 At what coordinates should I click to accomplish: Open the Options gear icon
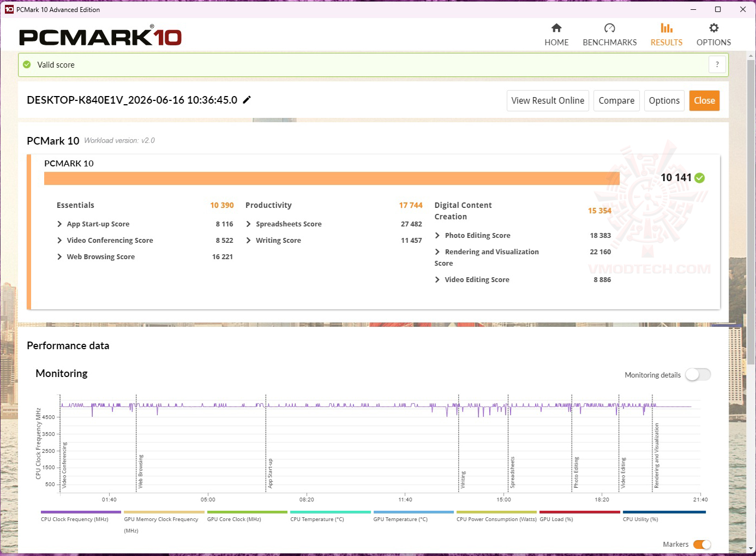713,28
